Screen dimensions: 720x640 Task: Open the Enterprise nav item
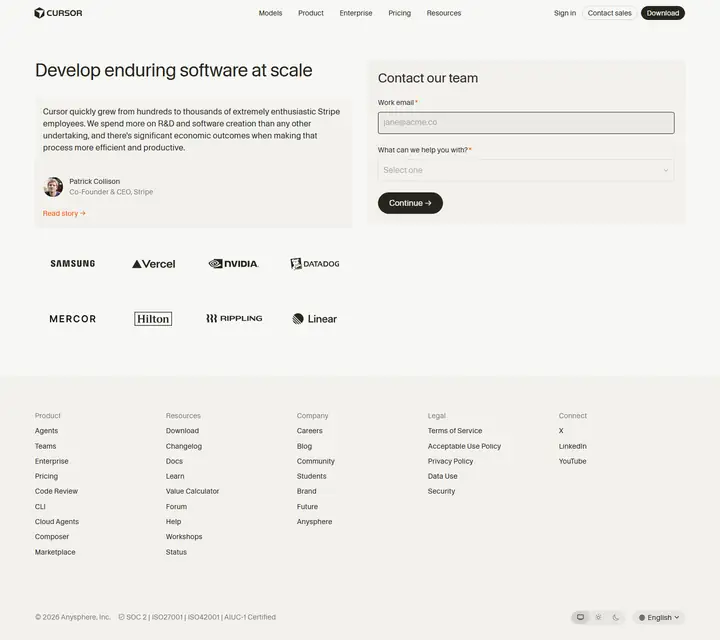point(356,13)
